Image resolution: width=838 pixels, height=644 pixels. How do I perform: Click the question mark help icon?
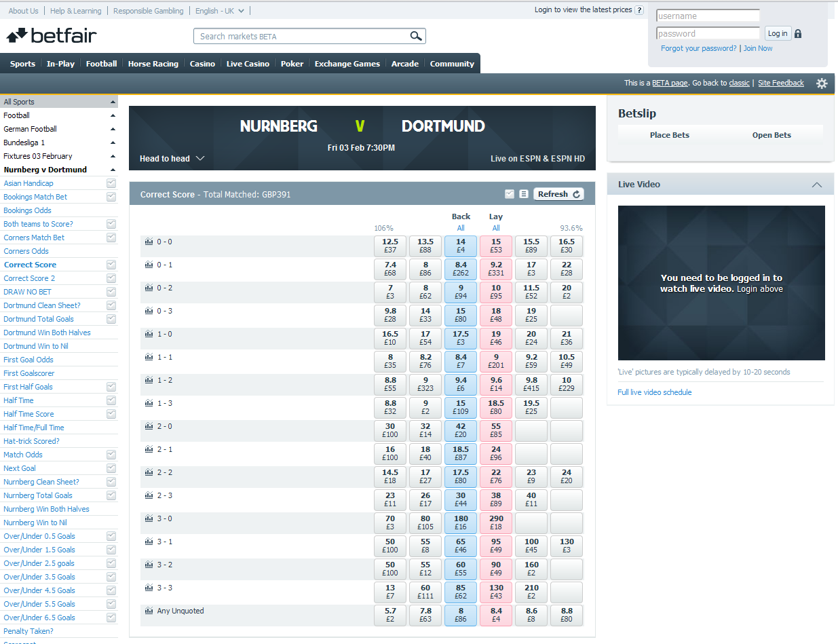pos(639,10)
